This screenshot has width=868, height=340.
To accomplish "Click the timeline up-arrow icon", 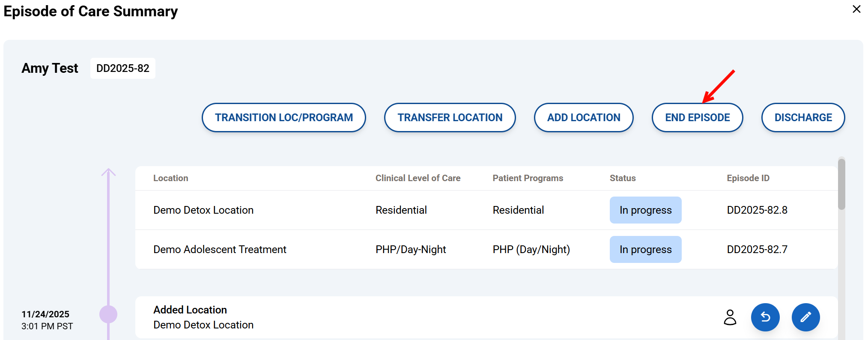I will [x=108, y=173].
